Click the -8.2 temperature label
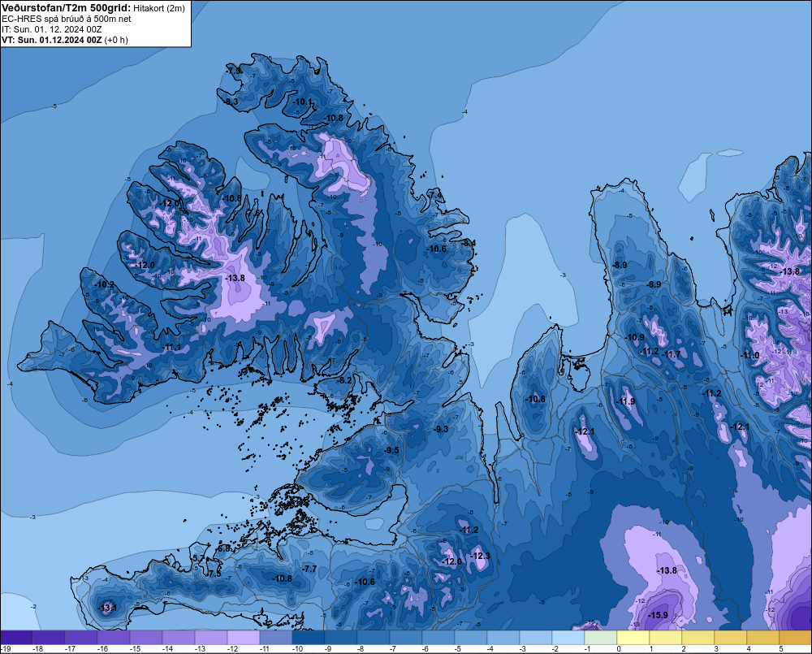The height and width of the screenshot is (654, 812). point(344,380)
